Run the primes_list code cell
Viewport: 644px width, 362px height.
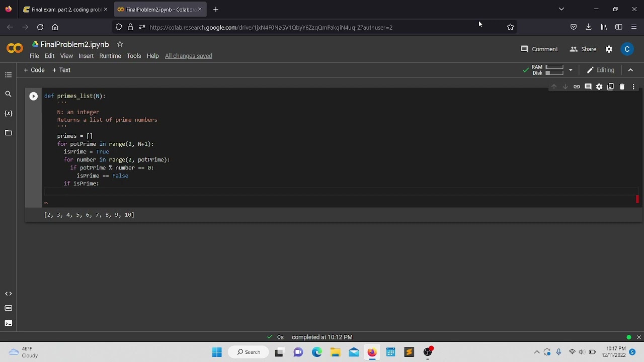coord(33,96)
